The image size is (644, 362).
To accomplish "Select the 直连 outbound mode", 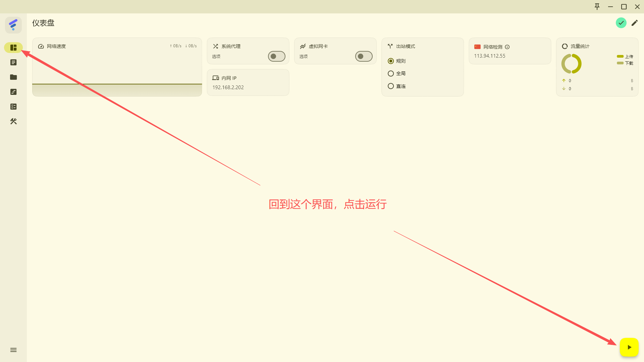I will [x=397, y=86].
